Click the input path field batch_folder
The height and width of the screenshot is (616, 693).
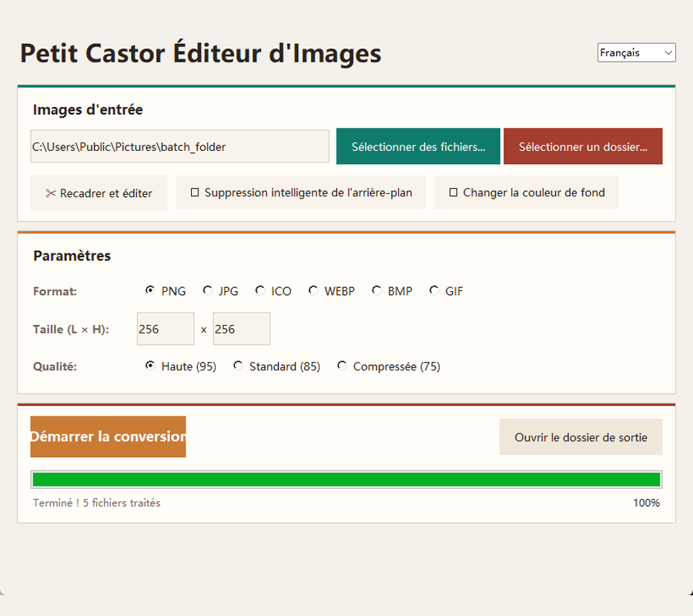[180, 146]
